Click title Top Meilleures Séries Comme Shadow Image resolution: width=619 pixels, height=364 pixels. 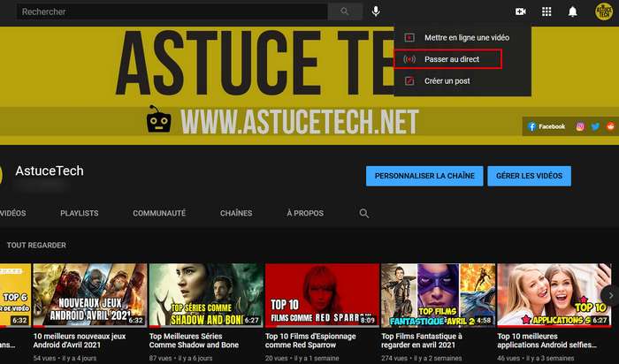[194, 341]
